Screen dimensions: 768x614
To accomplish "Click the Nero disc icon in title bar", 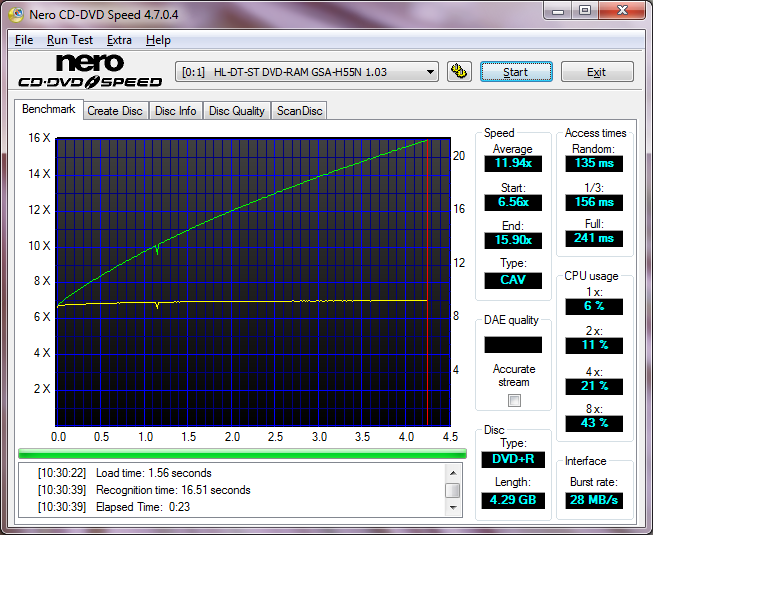I will tap(16, 14).
